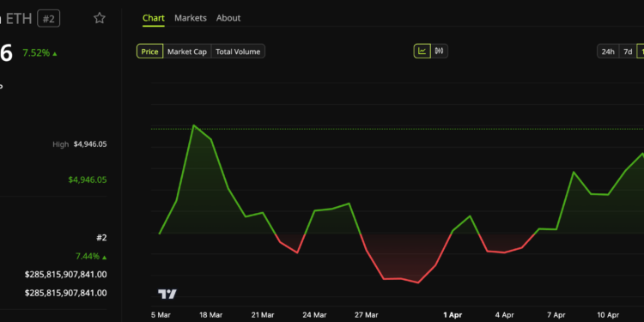This screenshot has height=322, width=644.
Task: Open the Markets tab
Action: [191, 18]
